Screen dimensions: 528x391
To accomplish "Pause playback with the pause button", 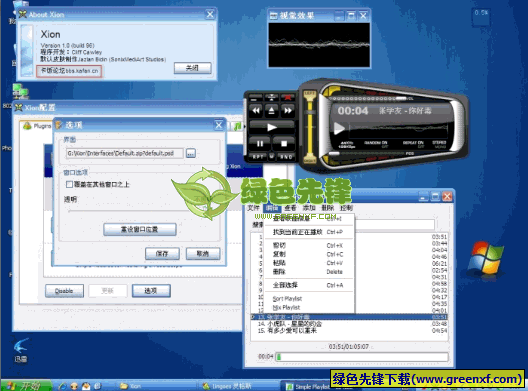I will coord(260,144).
